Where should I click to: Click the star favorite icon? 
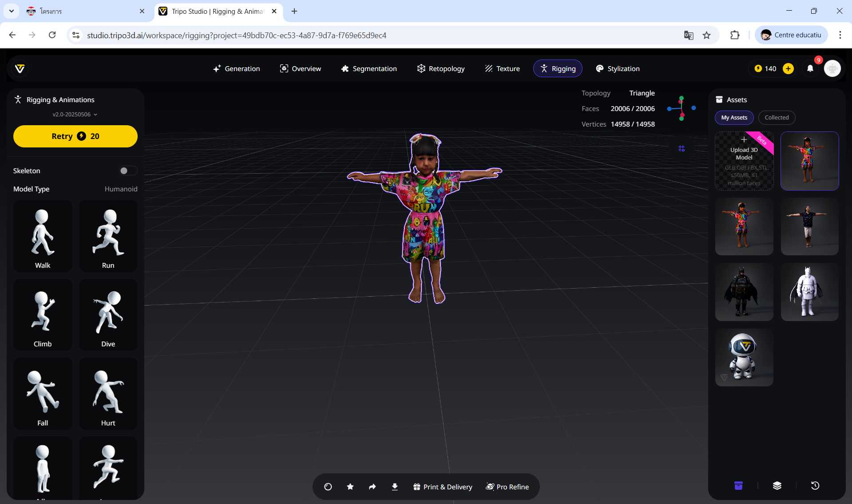point(350,487)
